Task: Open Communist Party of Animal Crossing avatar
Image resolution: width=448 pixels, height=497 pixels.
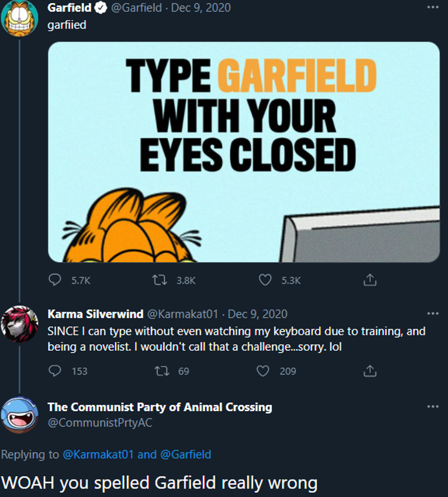Action: [x=20, y=415]
